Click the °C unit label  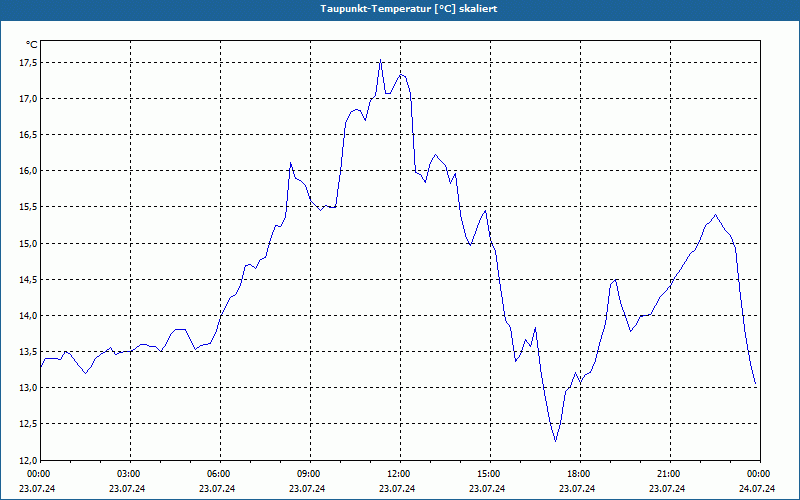click(x=32, y=45)
